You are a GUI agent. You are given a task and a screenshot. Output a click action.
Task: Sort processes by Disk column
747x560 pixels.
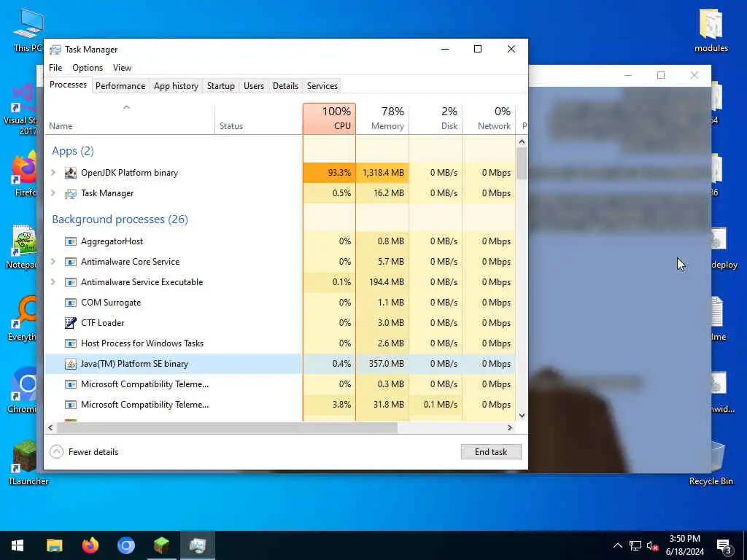click(x=436, y=119)
